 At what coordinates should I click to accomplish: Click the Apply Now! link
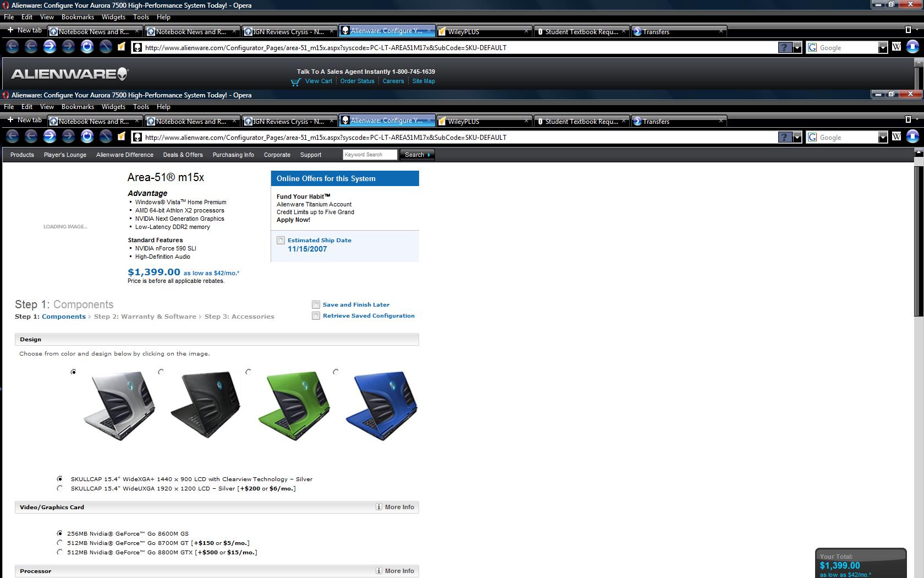point(293,220)
